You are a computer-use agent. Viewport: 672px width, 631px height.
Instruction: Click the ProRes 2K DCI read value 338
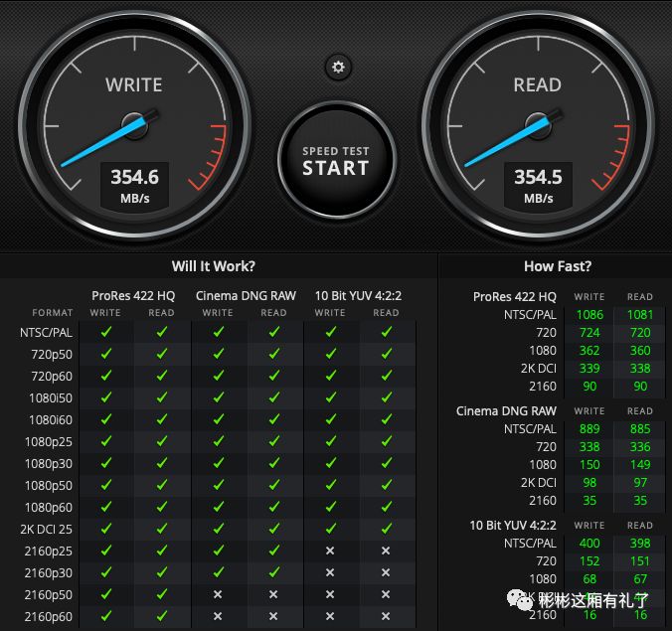tap(640, 369)
